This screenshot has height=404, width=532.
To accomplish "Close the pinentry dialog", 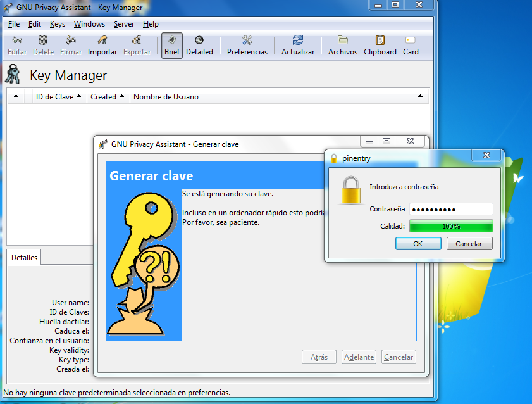I will pyautogui.click(x=486, y=156).
